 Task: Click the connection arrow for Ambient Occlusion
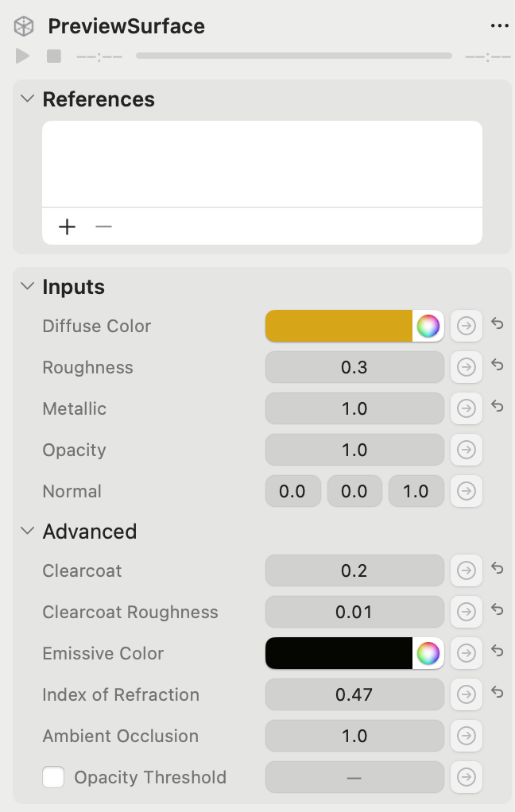click(467, 736)
